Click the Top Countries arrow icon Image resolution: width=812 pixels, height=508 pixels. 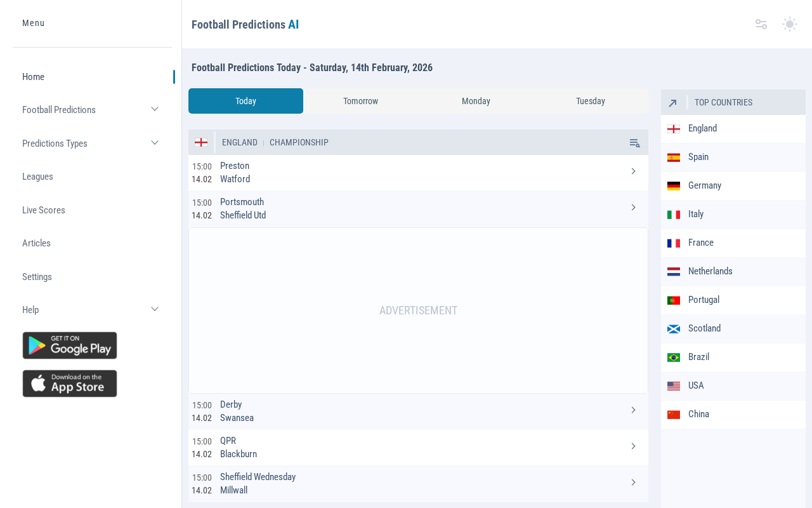pyautogui.click(x=673, y=103)
